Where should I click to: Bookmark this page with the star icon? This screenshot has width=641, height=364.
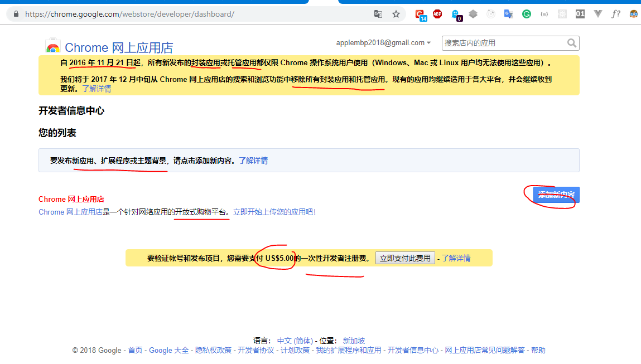pos(396,14)
